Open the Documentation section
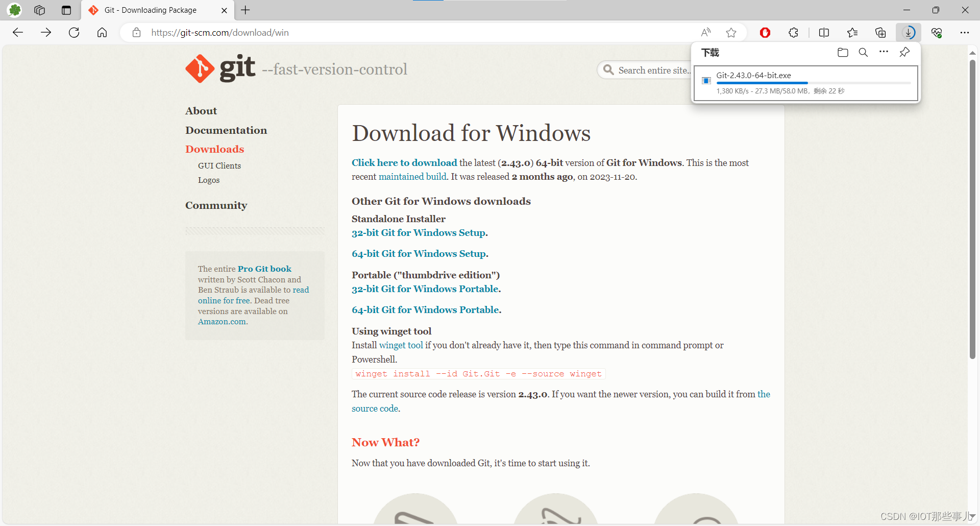The width and height of the screenshot is (980, 526). [x=226, y=130]
